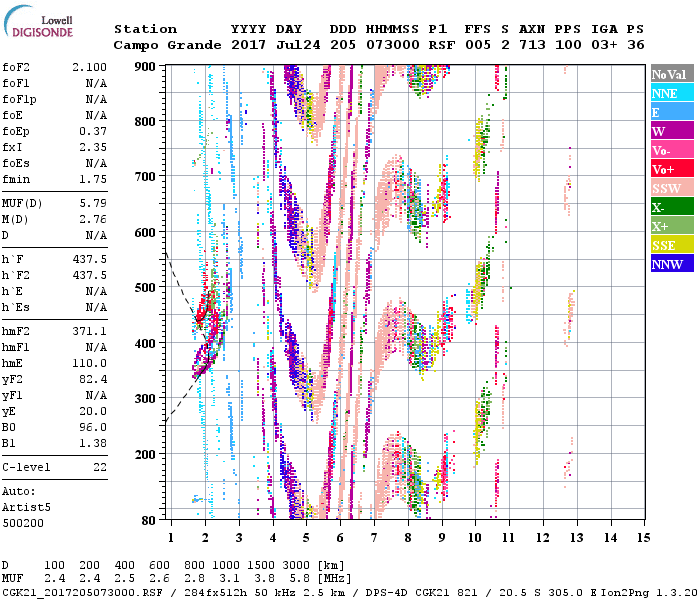Image resolution: width=700 pixels, height=600 pixels.
Task: Select the NNE legend color box
Action: pyautogui.click(x=671, y=93)
